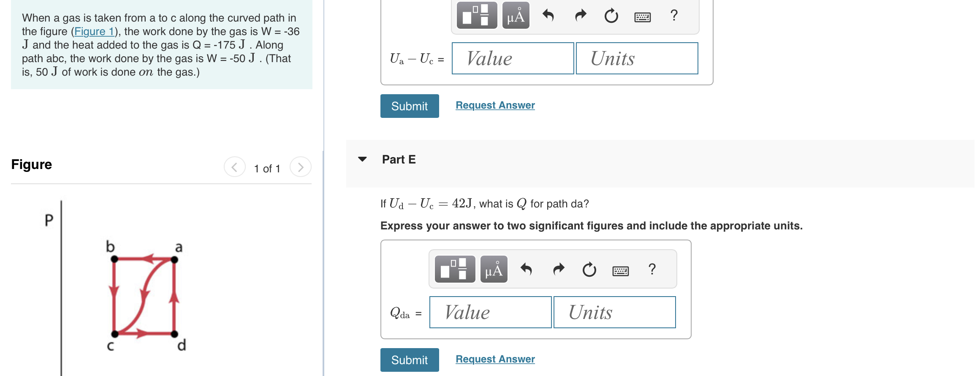
Task: Open the math templates icon in Part E toolbar
Action: point(454,269)
